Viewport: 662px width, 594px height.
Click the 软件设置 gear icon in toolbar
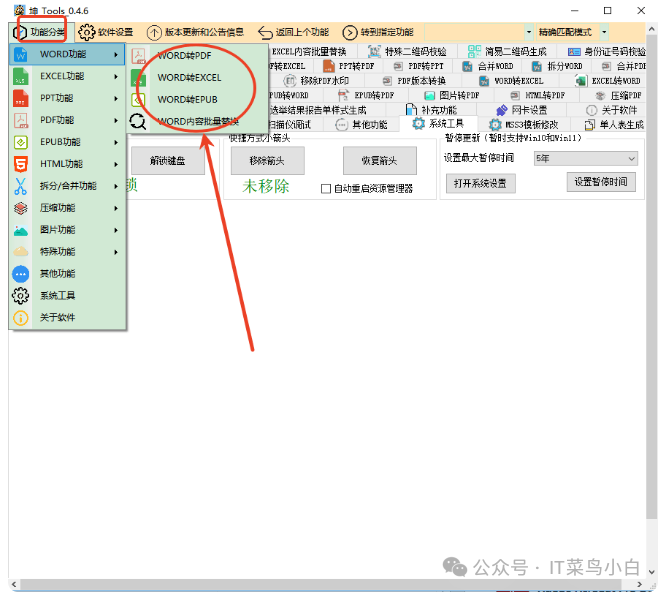(x=86, y=32)
